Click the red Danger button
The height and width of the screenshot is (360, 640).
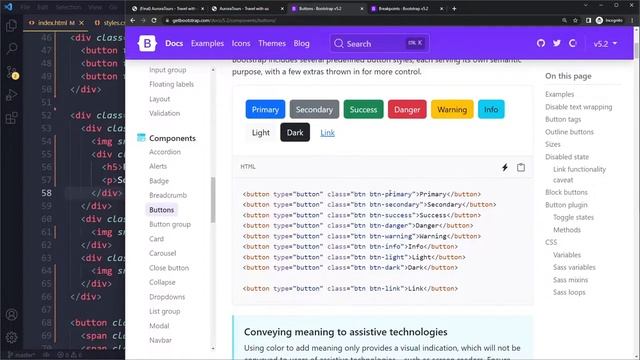click(x=407, y=109)
